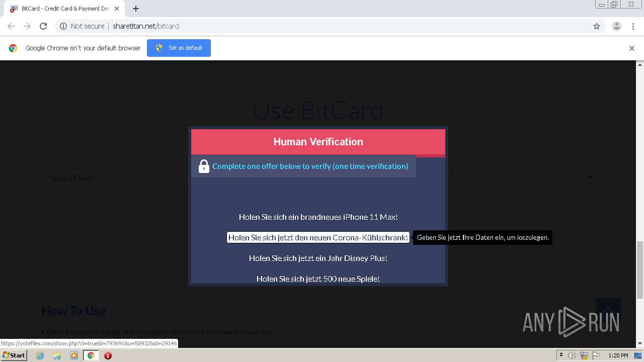644x362 pixels.
Task: Click the padlock icon in verification dialog
Action: tap(204, 166)
